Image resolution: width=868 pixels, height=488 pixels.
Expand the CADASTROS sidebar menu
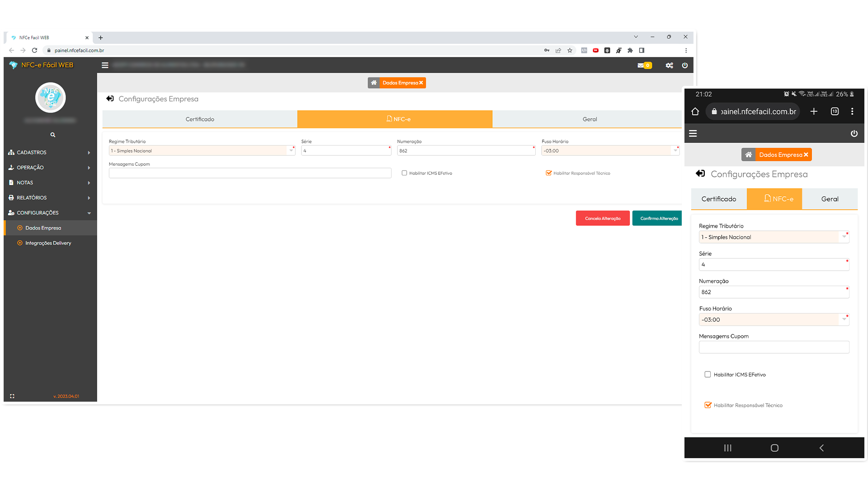49,152
